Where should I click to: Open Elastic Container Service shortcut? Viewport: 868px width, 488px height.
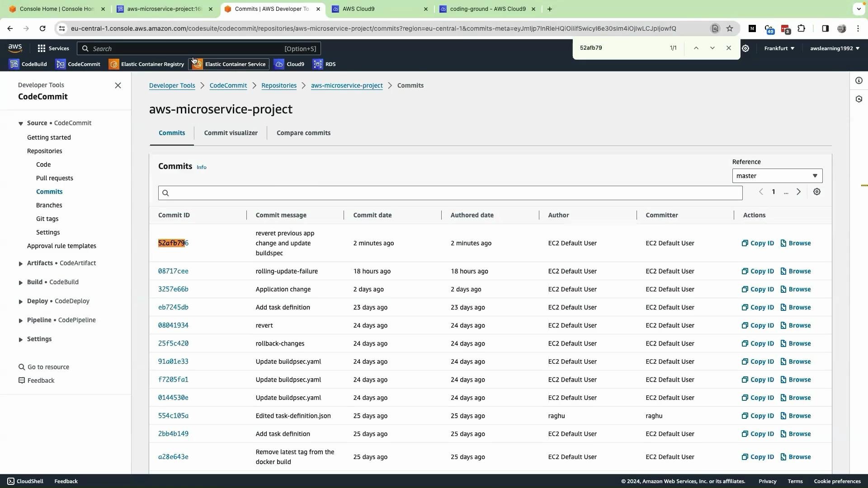tap(229, 64)
